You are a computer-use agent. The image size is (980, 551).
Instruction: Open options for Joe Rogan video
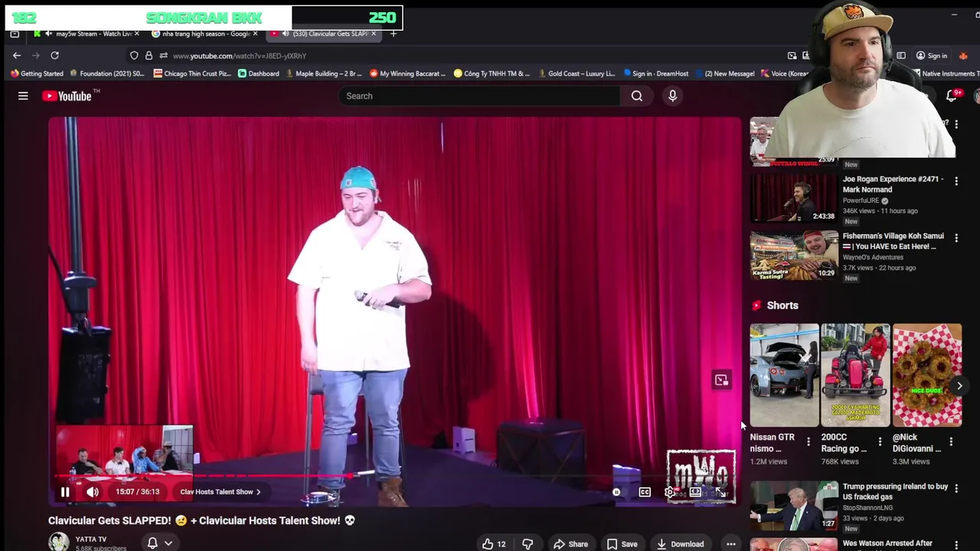click(956, 181)
